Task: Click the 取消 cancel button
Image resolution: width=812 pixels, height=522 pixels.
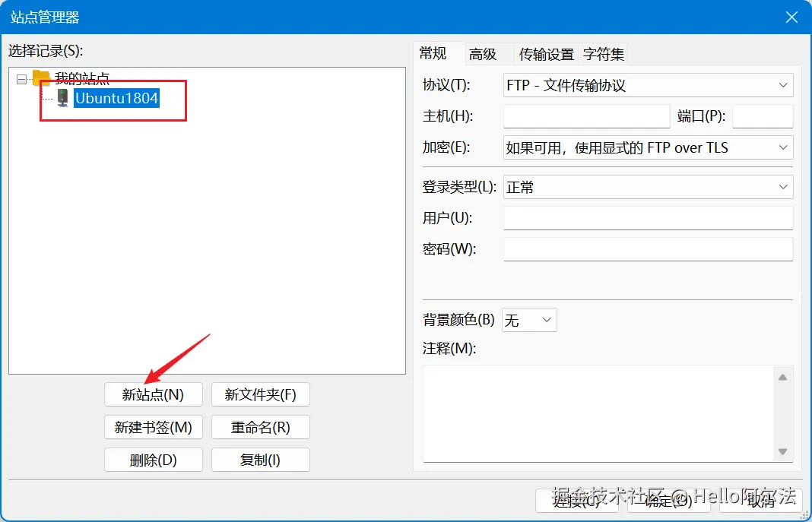Action: click(x=761, y=500)
